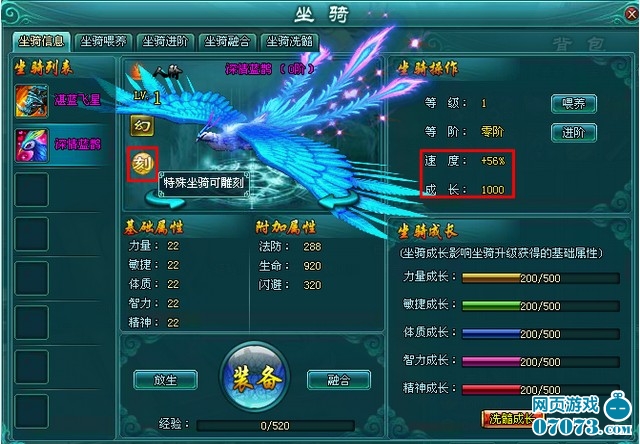The image size is (640, 444).
Task: Open the 坐骑融合 tab
Action: [227, 42]
